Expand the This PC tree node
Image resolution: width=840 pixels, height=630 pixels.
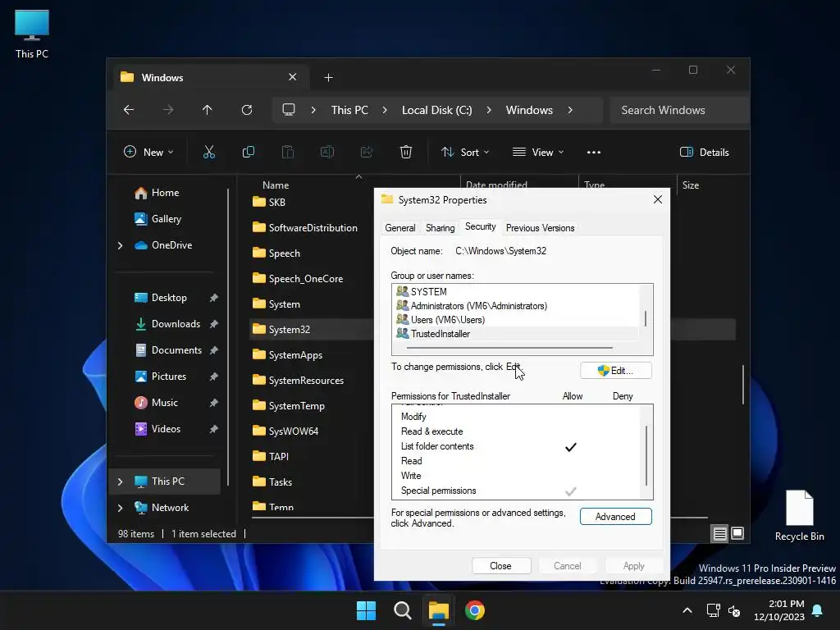[x=120, y=482]
